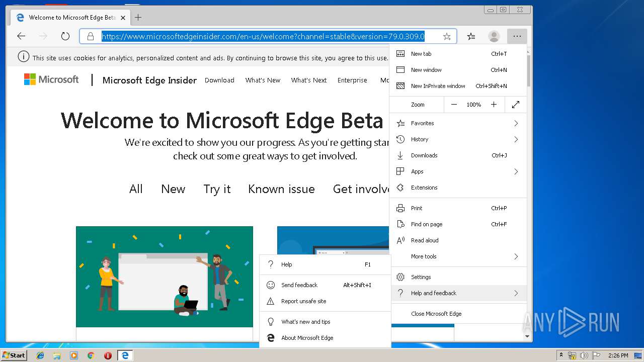644x362 pixels.
Task: Open Internet Explorer from taskbar
Action: coord(40,355)
